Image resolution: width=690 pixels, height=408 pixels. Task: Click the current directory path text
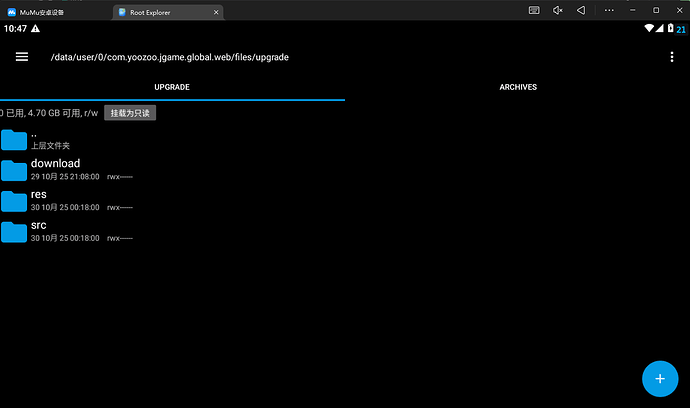[170, 57]
